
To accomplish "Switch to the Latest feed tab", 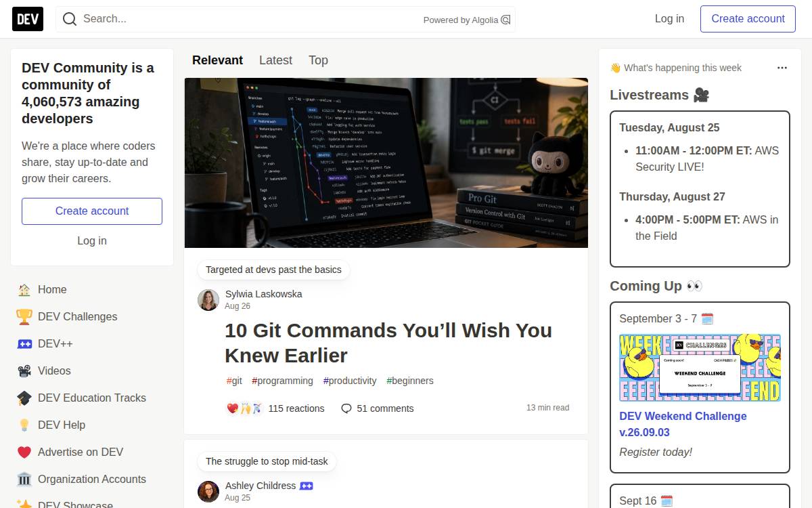I will (275, 60).
